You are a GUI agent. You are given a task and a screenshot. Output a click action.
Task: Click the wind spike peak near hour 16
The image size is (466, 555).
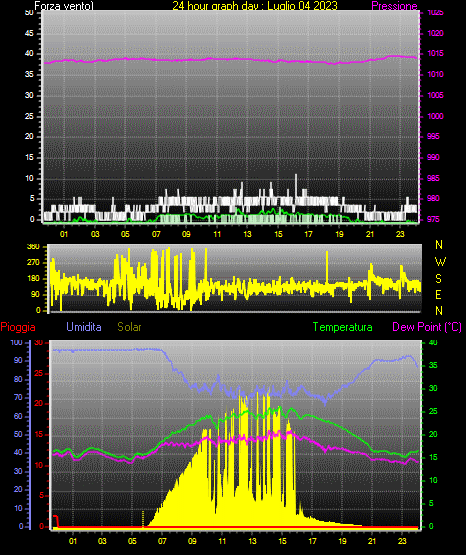click(296, 175)
